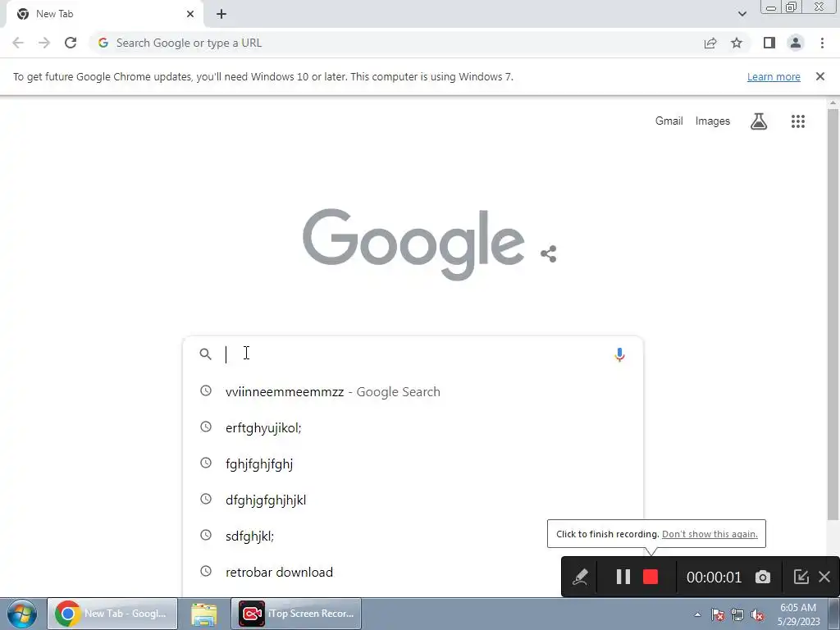Open Gmail link

point(669,121)
